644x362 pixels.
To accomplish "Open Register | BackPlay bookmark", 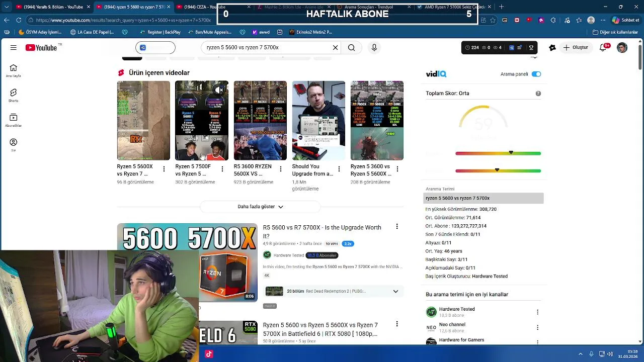I will [x=160, y=32].
